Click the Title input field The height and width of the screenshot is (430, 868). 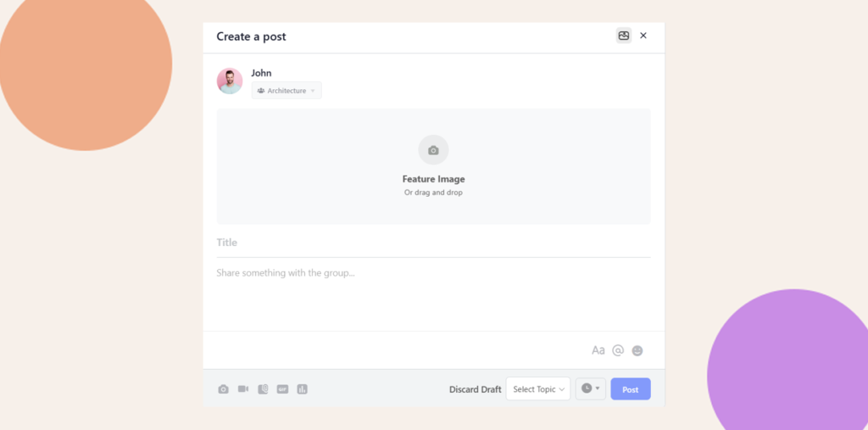pyautogui.click(x=433, y=243)
